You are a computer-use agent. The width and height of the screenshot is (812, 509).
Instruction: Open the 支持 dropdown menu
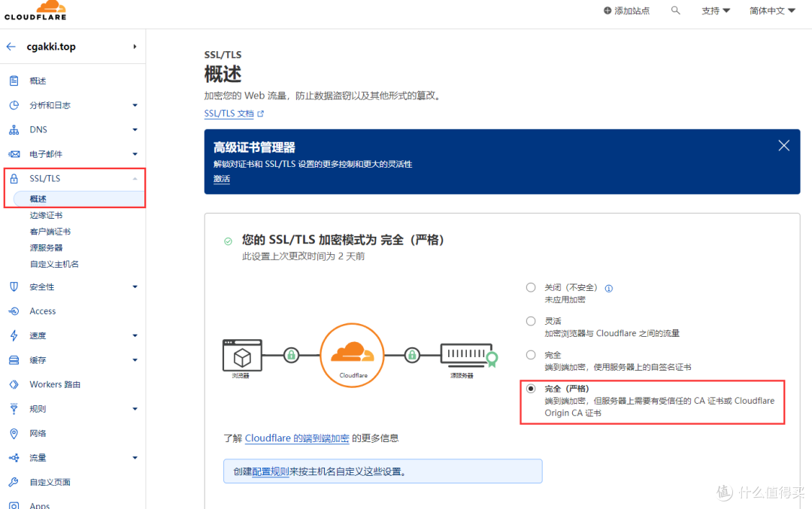coord(716,11)
